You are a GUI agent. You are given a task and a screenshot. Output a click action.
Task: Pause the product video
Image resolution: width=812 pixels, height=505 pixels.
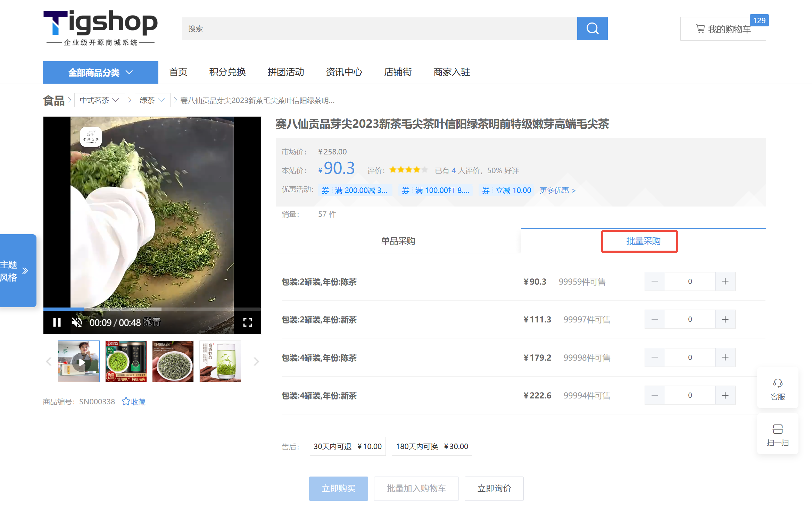point(57,322)
